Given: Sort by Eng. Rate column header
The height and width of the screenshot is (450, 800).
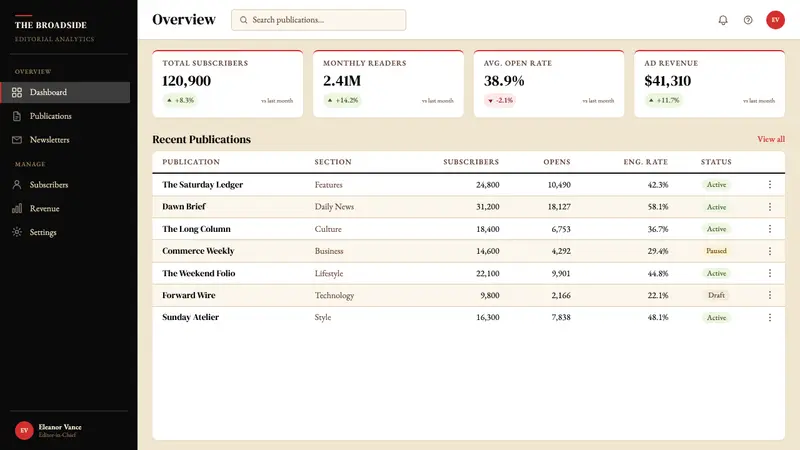Looking at the screenshot, I should [x=645, y=162].
